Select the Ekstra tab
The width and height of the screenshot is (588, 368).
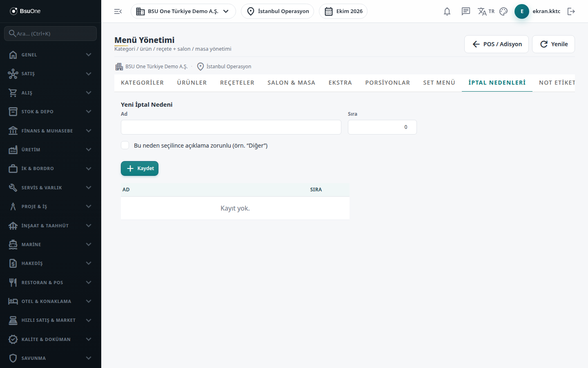[x=340, y=83]
